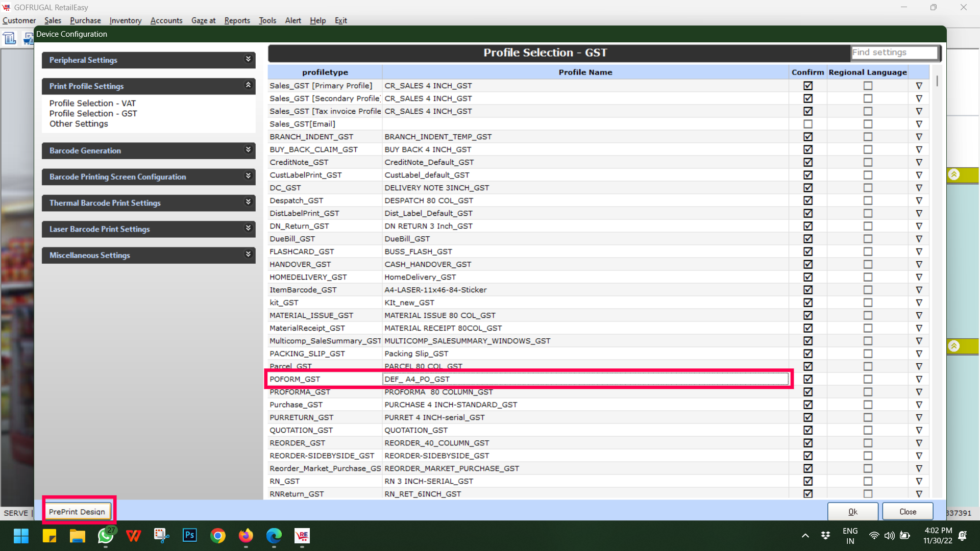Open Microsoft Edge in the taskbar
The height and width of the screenshot is (551, 980).
(x=274, y=536)
